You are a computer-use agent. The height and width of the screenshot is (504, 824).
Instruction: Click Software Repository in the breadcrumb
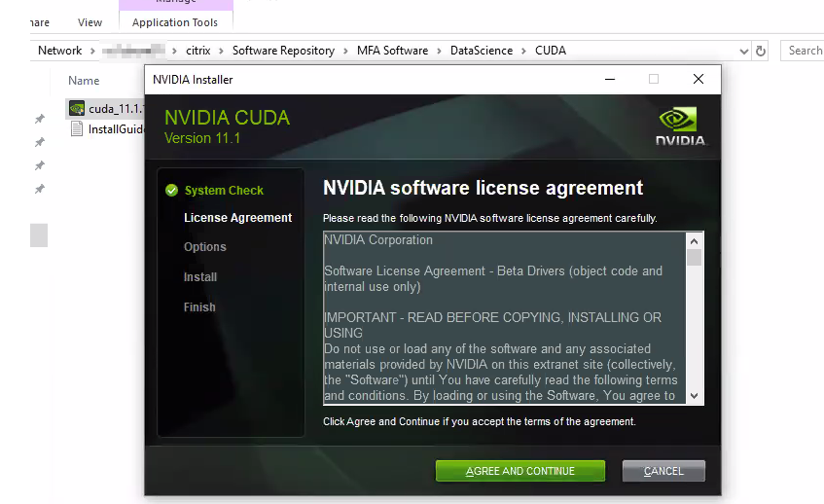coord(283,51)
